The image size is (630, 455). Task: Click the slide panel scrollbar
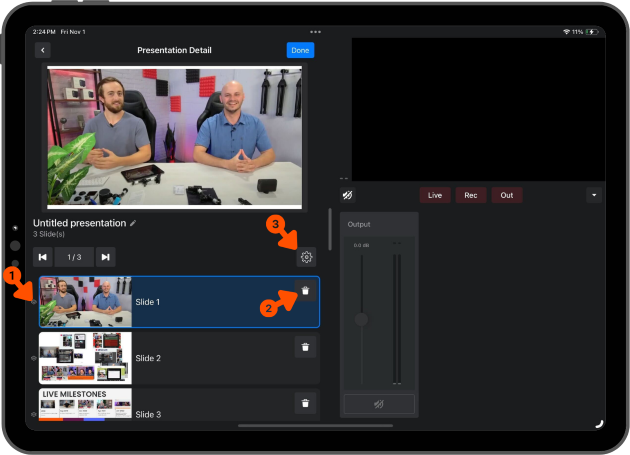330,229
